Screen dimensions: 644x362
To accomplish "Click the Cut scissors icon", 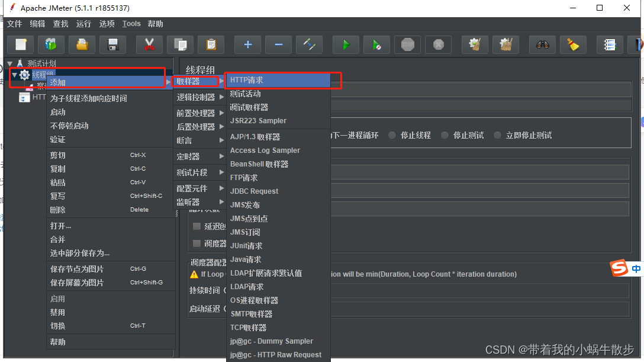I will click(x=149, y=44).
